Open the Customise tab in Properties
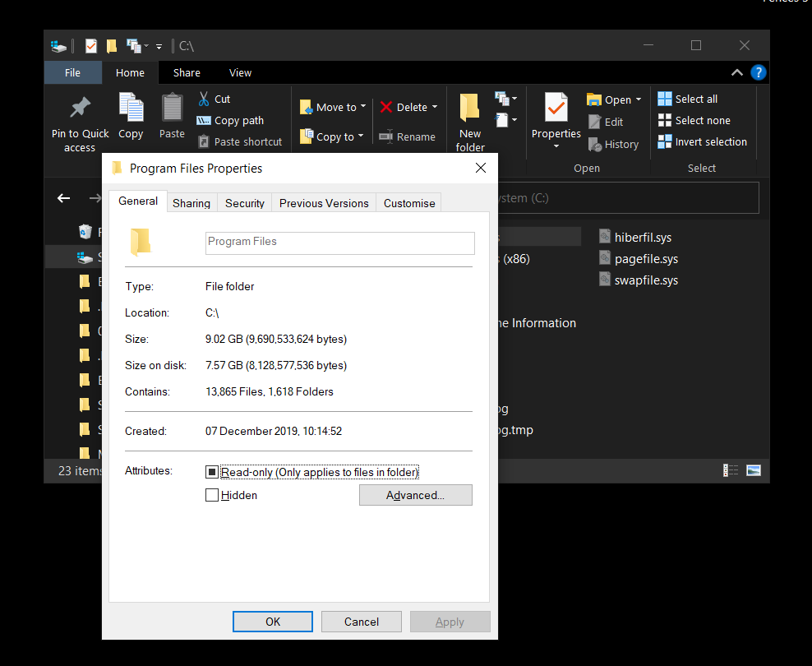The width and height of the screenshot is (812, 666). click(409, 203)
